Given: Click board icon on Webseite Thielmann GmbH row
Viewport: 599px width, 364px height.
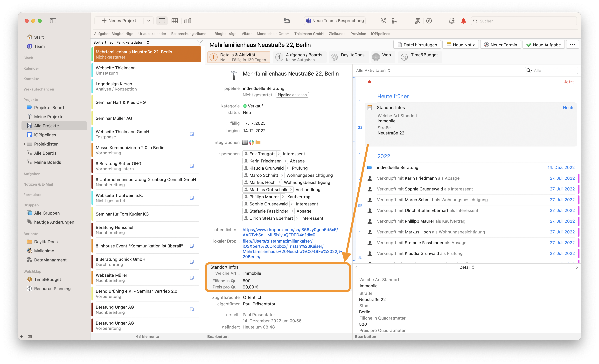Looking at the screenshot, I should point(192,134).
